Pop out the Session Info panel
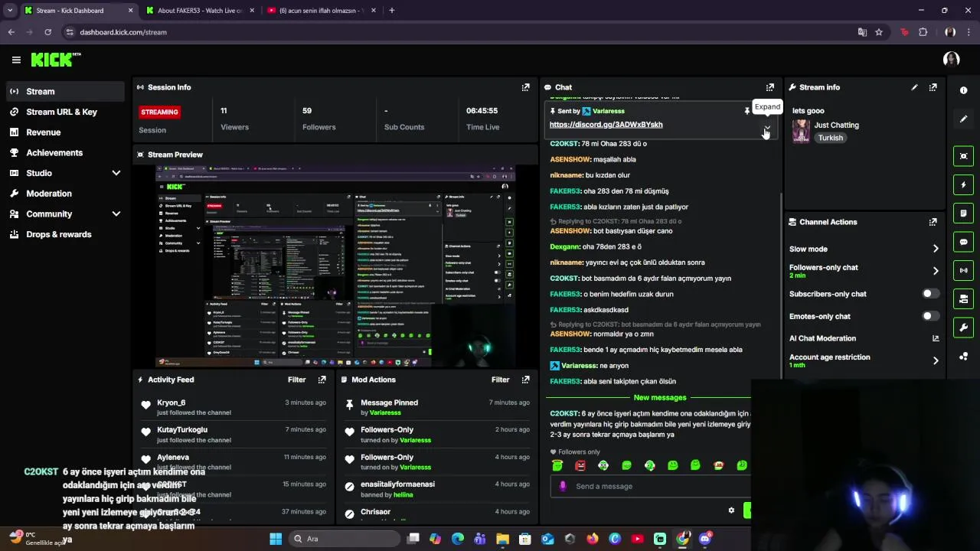The image size is (980, 551). [525, 87]
